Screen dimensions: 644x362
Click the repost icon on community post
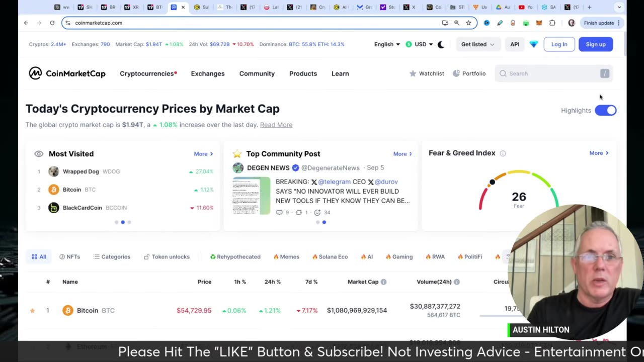tap(298, 212)
